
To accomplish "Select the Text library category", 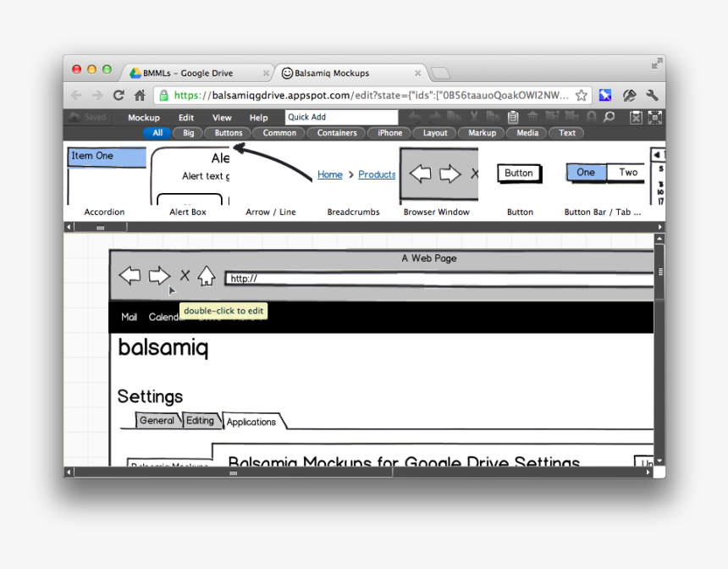I will [x=567, y=133].
